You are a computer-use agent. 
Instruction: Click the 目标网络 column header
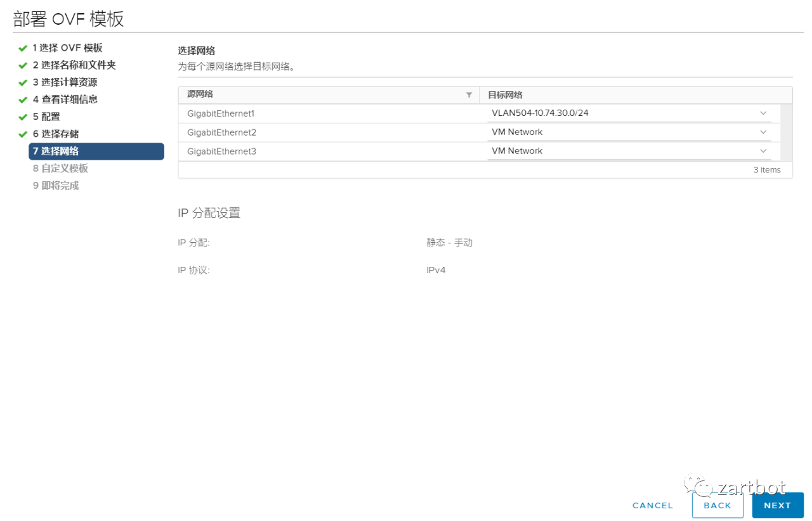pyautogui.click(x=636, y=95)
